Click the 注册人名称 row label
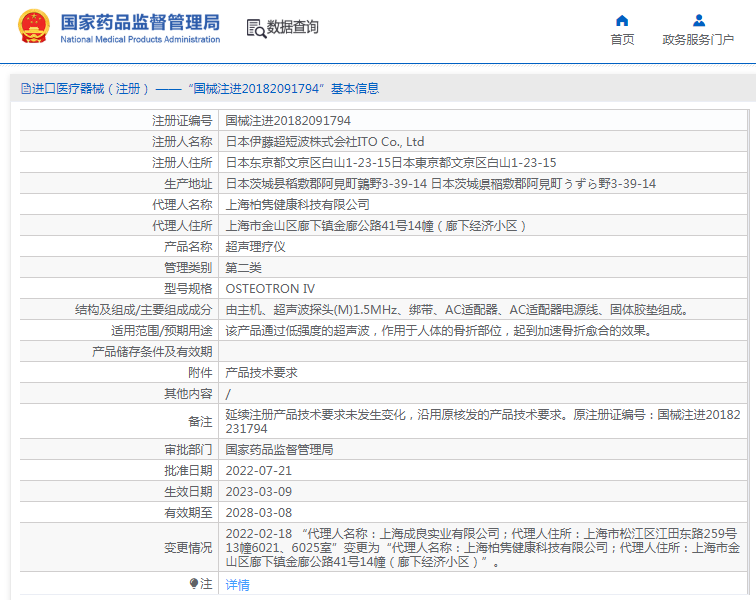This screenshot has height=600, width=756. click(x=182, y=142)
